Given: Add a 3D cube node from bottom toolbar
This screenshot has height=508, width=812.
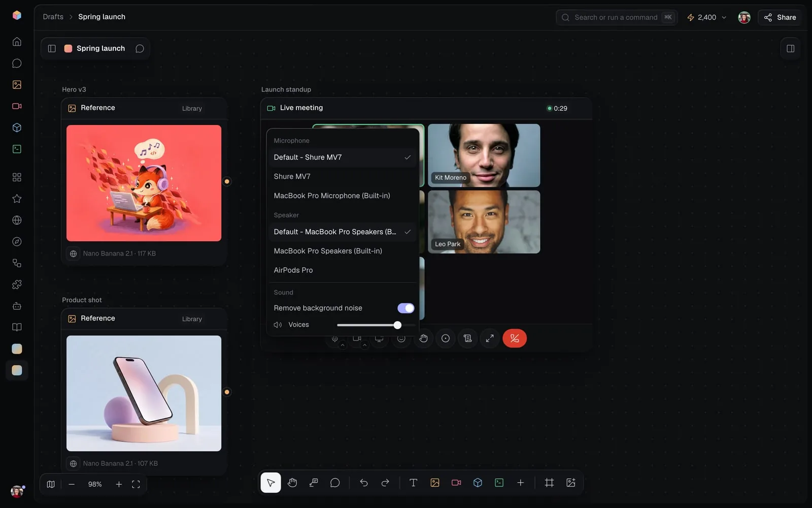Looking at the screenshot, I should pos(478,483).
